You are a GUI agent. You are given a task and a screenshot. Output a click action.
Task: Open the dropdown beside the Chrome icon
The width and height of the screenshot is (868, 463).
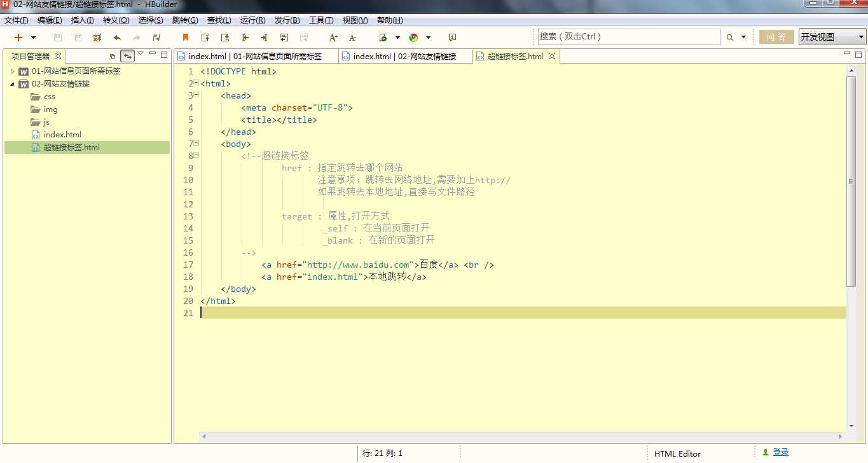point(428,38)
